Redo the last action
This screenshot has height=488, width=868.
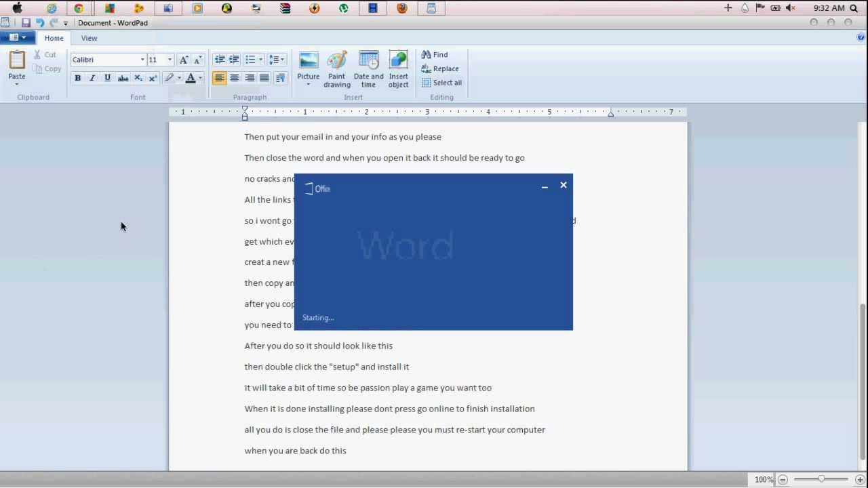click(54, 23)
